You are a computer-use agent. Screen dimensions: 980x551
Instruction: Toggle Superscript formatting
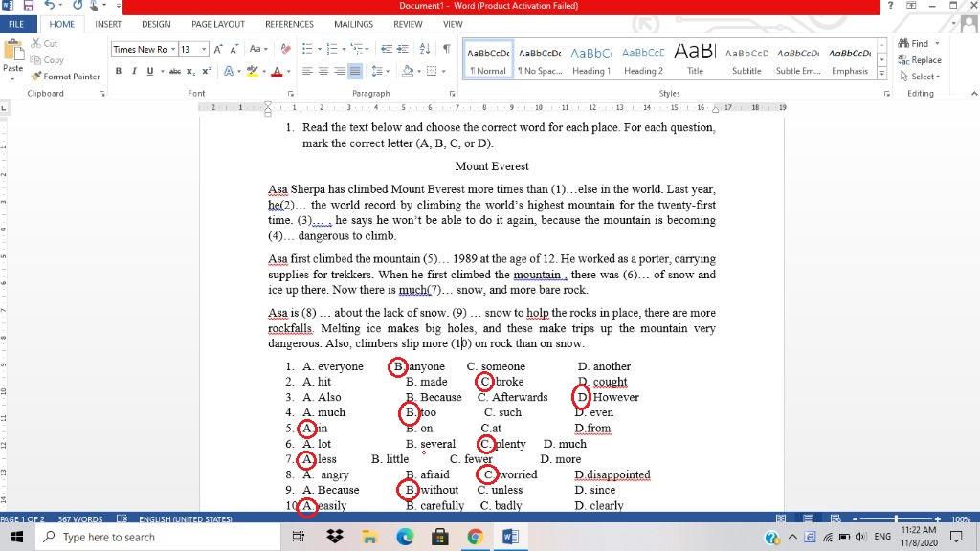tap(207, 71)
